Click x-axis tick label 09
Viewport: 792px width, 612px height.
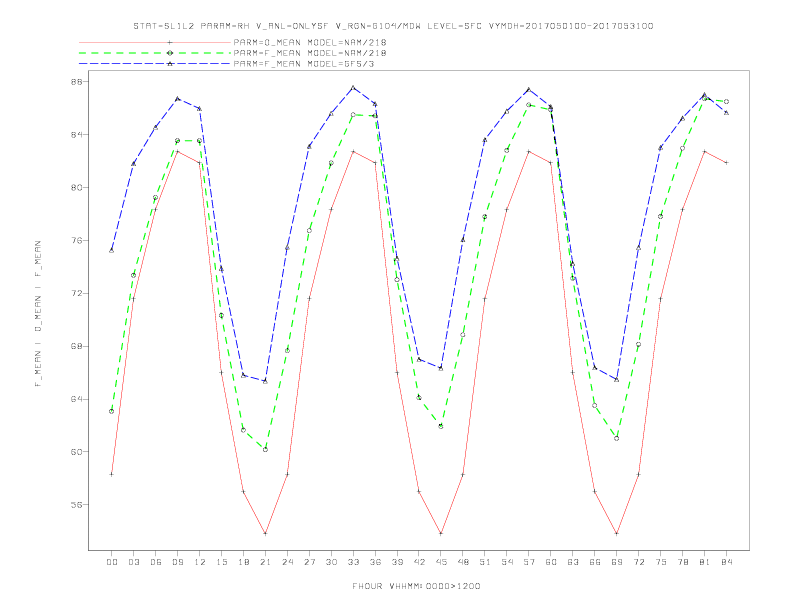tap(177, 562)
